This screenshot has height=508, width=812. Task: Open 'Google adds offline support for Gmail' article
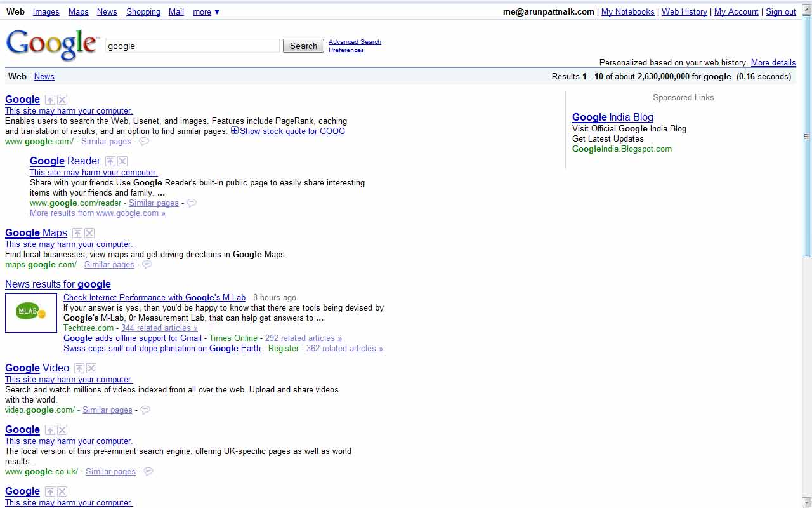tap(133, 338)
